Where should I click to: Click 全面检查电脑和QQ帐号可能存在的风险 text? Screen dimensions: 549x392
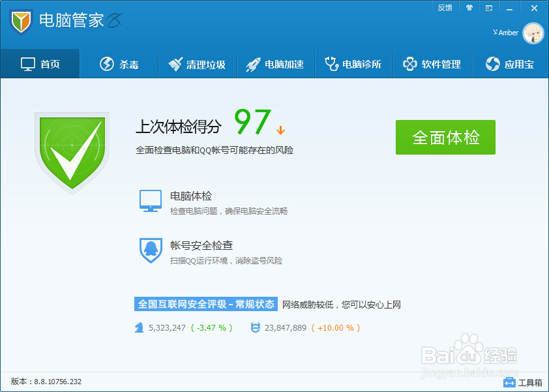tap(215, 150)
